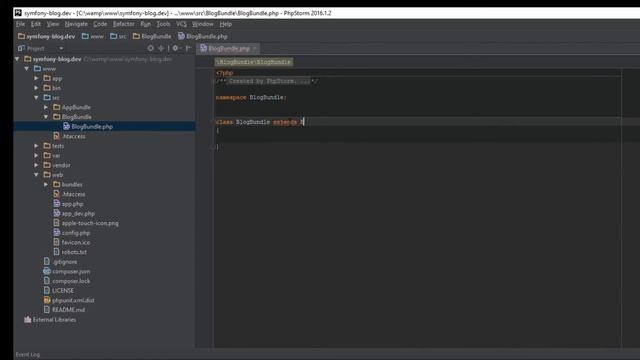Expand the folded 'Created by PhpStorm' comment

pyautogui.click(x=269, y=81)
